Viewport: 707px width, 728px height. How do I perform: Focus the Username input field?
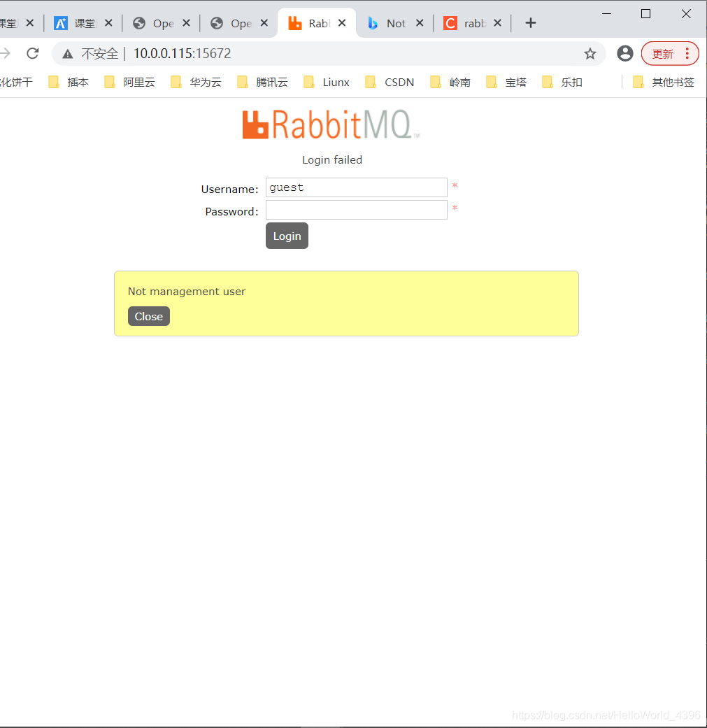click(356, 187)
